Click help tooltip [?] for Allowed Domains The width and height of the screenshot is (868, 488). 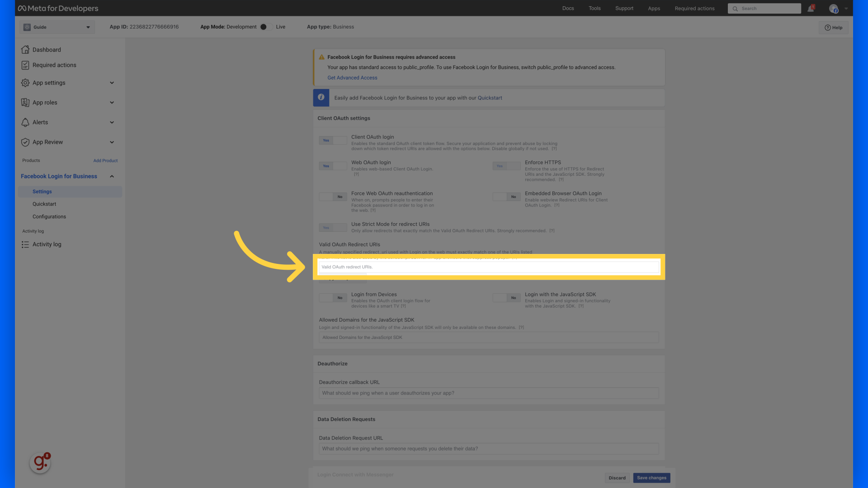tap(521, 328)
